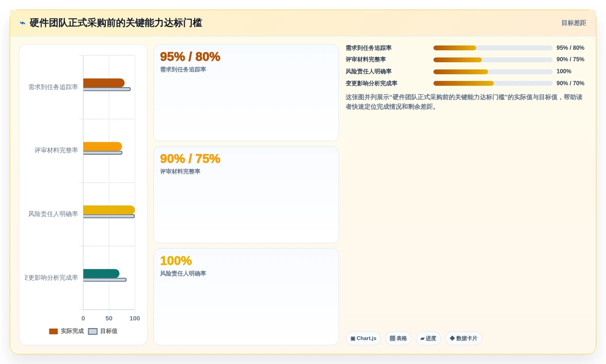Click 变更影响分析完成率 progress bar
The image size is (606, 364).
[493, 83]
